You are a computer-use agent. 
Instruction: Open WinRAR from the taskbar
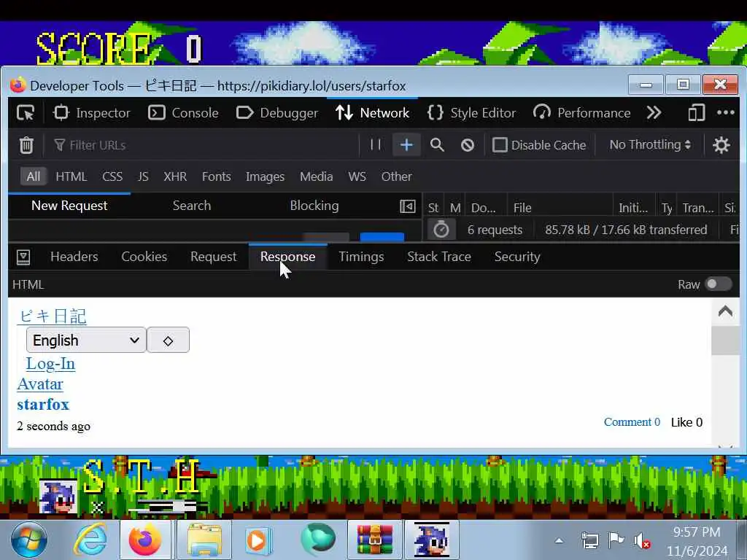tap(375, 540)
